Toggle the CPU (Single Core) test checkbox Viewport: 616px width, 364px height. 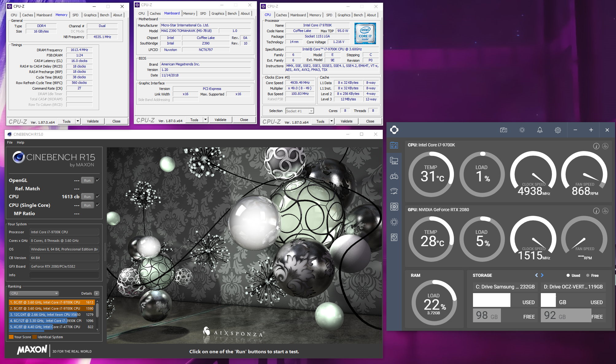(98, 205)
